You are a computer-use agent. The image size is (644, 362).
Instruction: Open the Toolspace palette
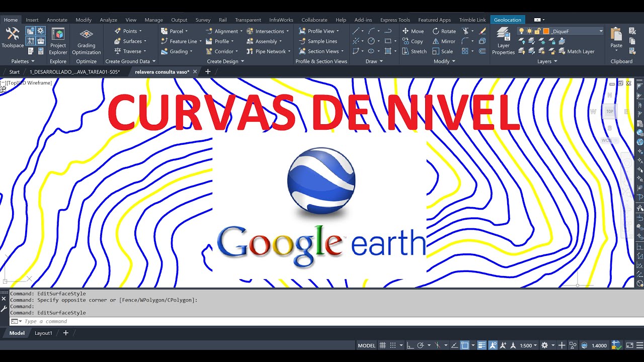[13, 38]
